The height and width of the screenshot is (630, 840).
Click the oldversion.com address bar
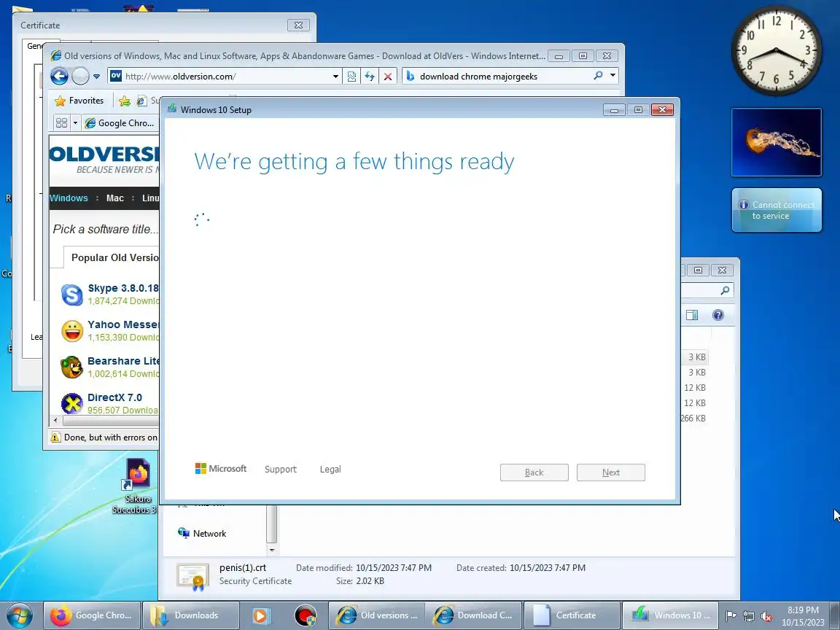point(225,76)
